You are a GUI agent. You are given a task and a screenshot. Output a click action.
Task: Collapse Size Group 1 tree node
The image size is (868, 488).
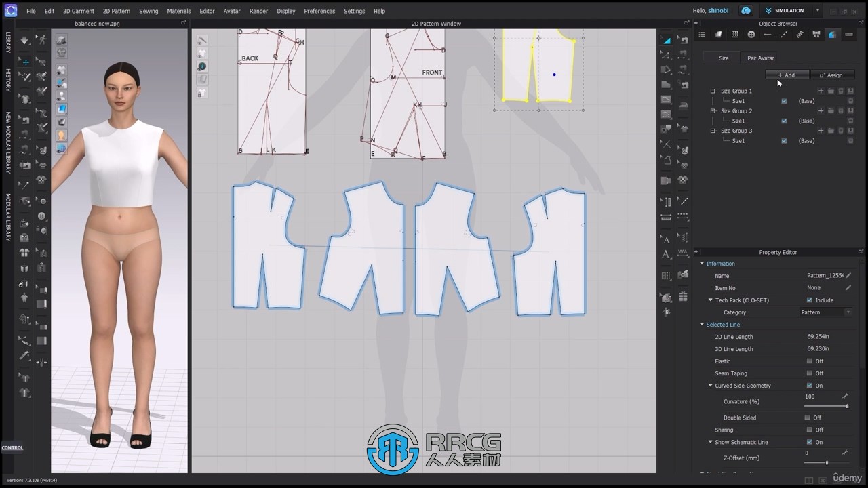[x=713, y=91]
